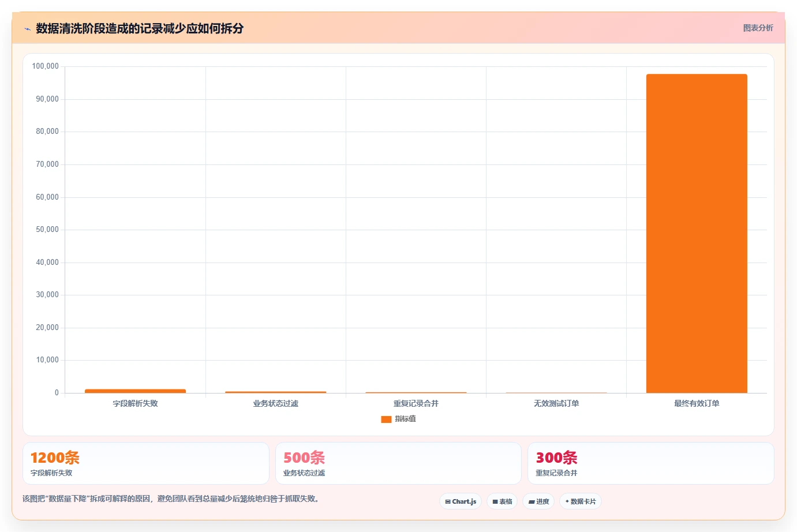Click the 无效测试订单 x-axis label

556,403
